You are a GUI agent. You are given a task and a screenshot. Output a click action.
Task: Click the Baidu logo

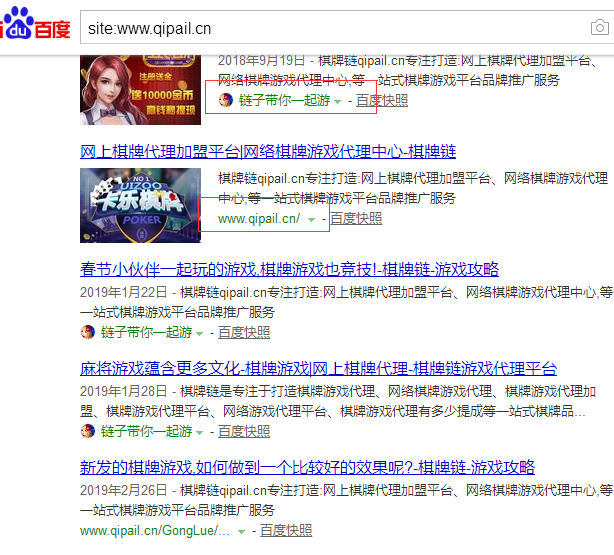tap(35, 24)
